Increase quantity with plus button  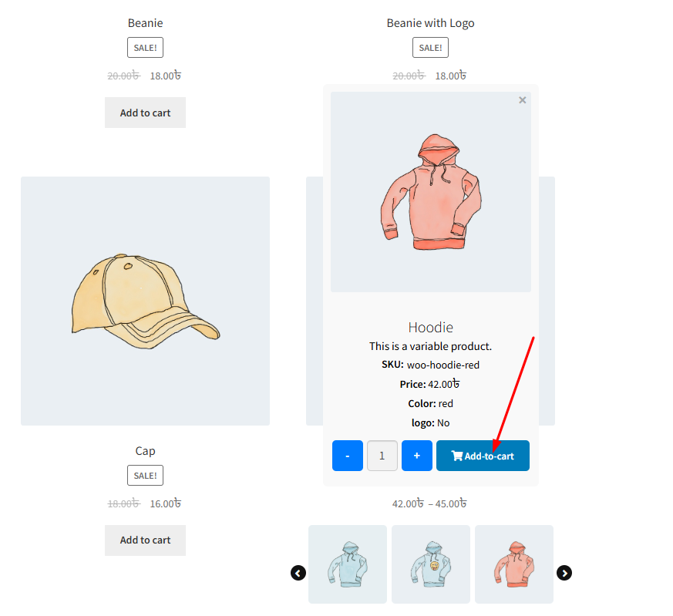click(417, 456)
